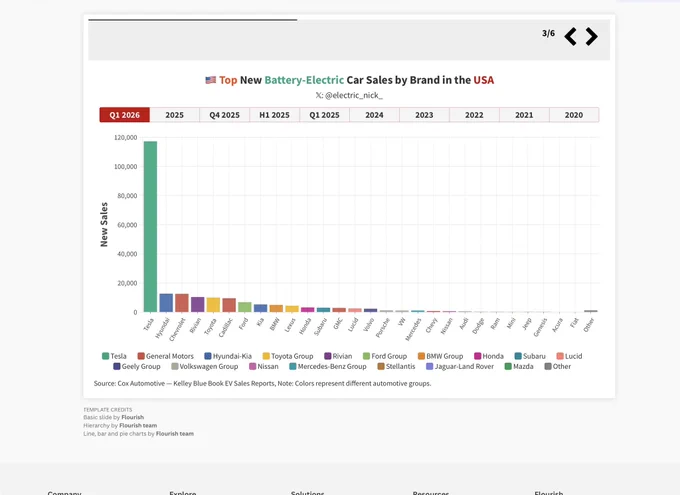This screenshot has height=495, width=680.
Task: Toggle the Geely Group legend entry
Action: [137, 367]
